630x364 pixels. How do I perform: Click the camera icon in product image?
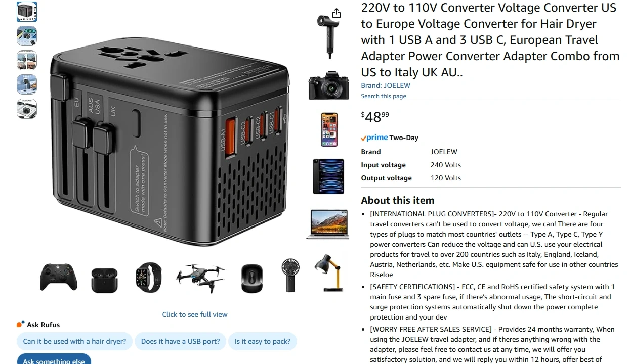329,85
